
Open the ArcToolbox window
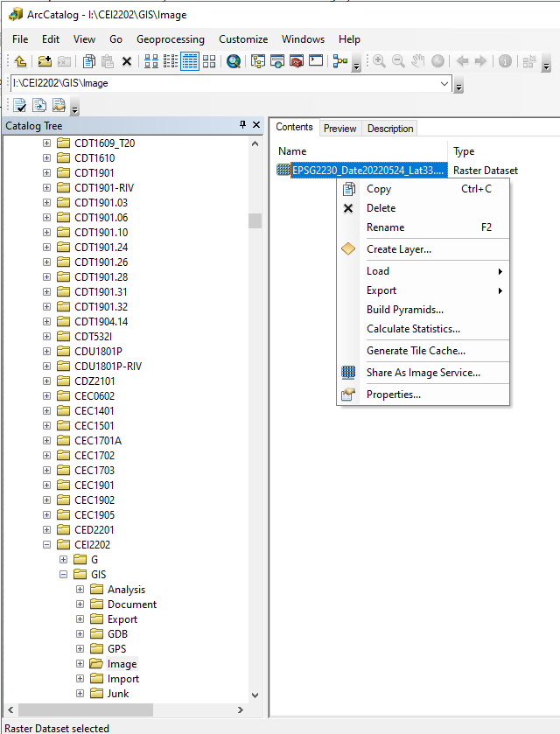297,61
